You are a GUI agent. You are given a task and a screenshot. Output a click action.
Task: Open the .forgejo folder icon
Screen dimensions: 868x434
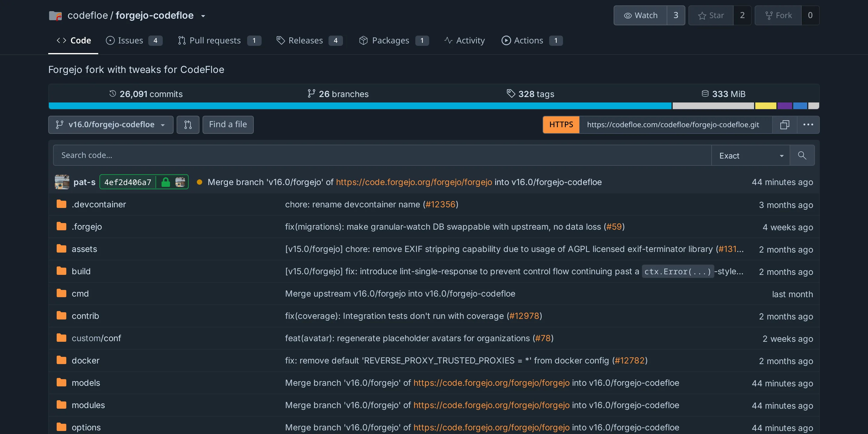[x=61, y=226]
